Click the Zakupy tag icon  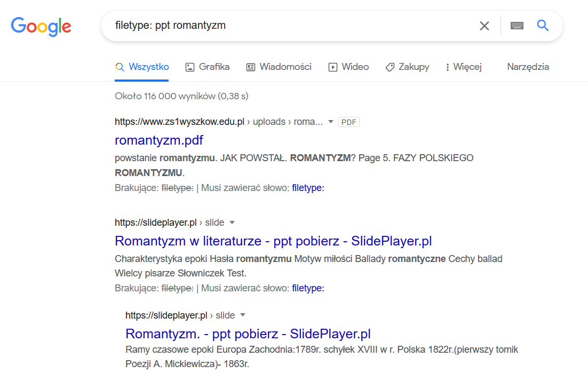[x=390, y=67]
